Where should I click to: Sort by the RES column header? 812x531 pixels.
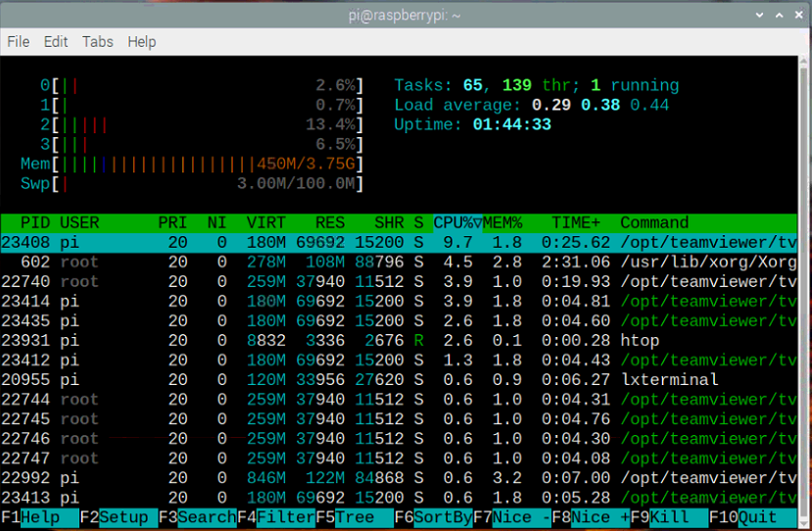[x=330, y=222]
